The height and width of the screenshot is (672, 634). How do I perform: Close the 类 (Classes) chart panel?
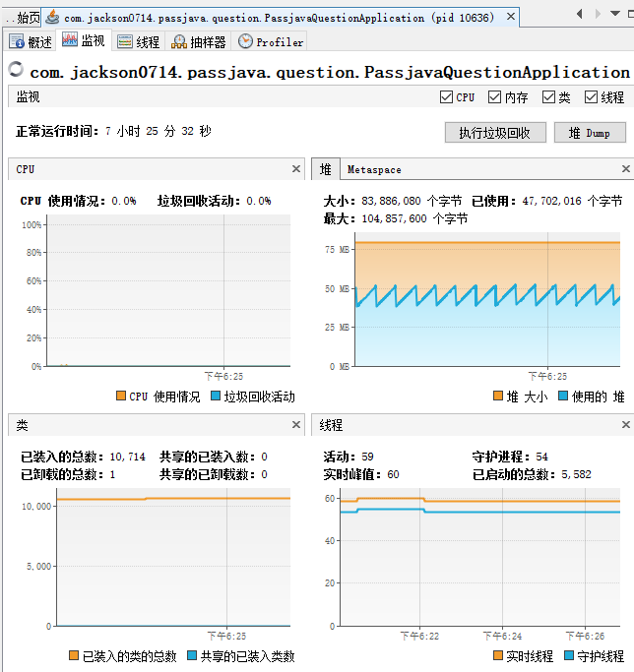[296, 425]
